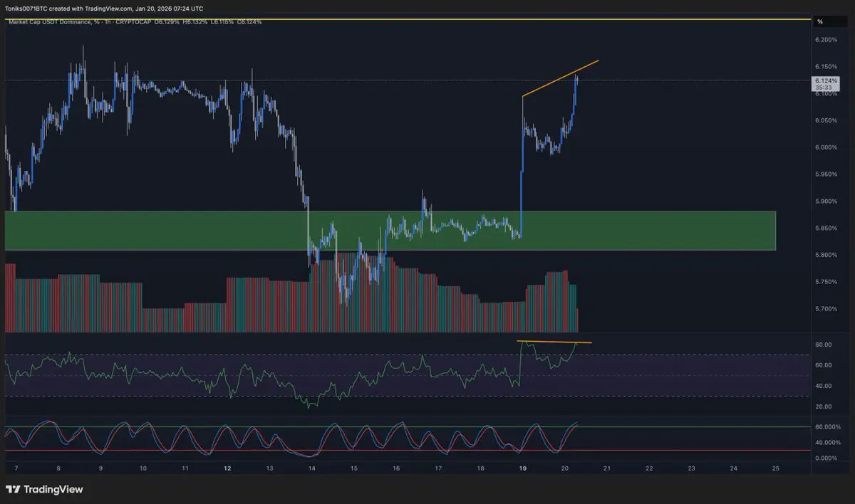Screen dimensions: 855x504
Task: Click the 6.200% price axis label
Action: coord(826,40)
